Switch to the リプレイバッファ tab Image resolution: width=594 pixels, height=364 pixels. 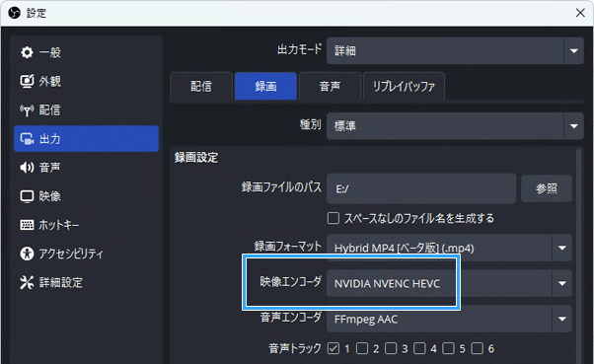pos(404,87)
